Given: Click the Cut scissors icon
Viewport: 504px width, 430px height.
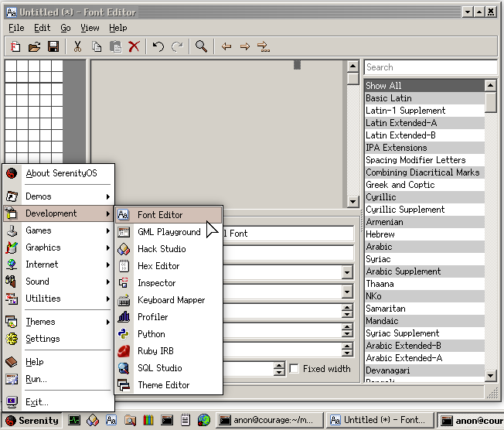Looking at the screenshot, I should point(77,46).
